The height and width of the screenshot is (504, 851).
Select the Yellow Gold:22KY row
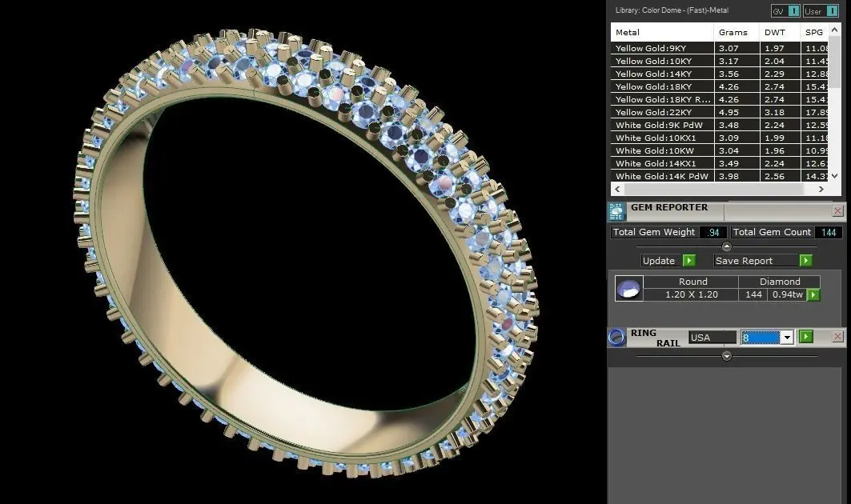pyautogui.click(x=720, y=112)
